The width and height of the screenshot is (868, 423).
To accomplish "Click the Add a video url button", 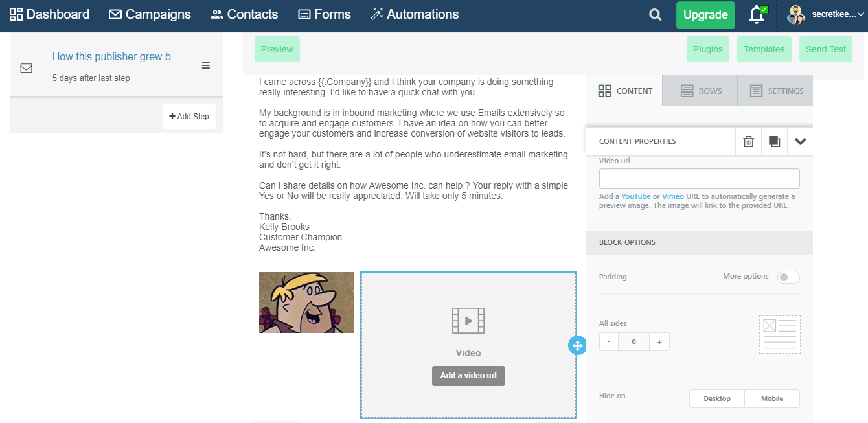I will (468, 376).
